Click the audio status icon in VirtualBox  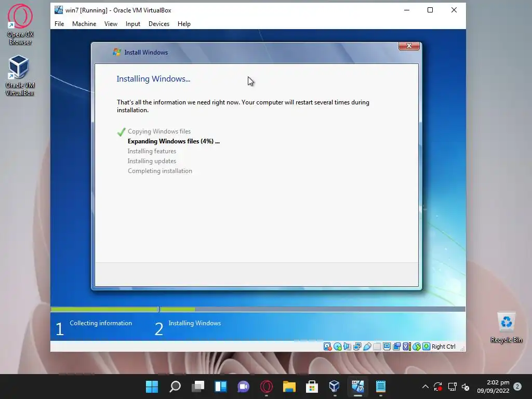tap(347, 347)
